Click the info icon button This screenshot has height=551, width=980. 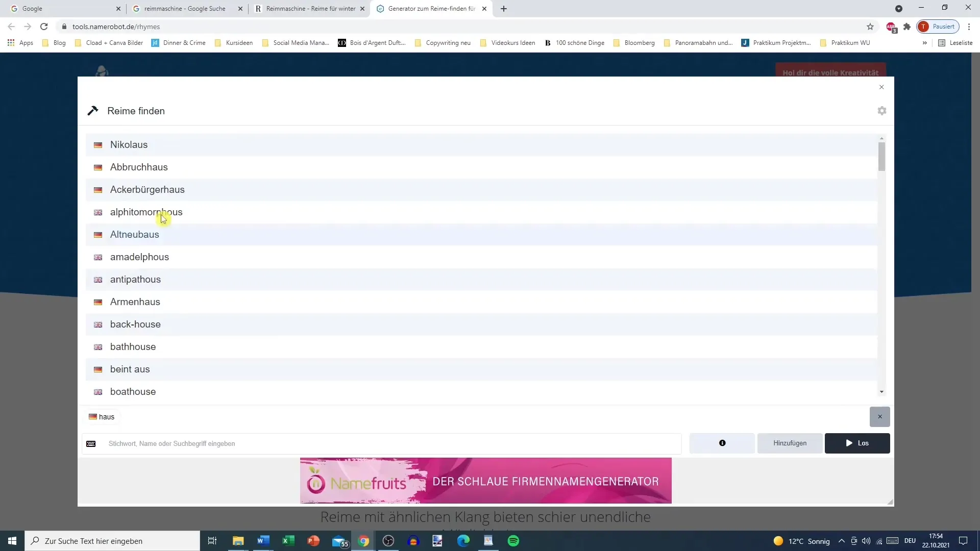722,443
